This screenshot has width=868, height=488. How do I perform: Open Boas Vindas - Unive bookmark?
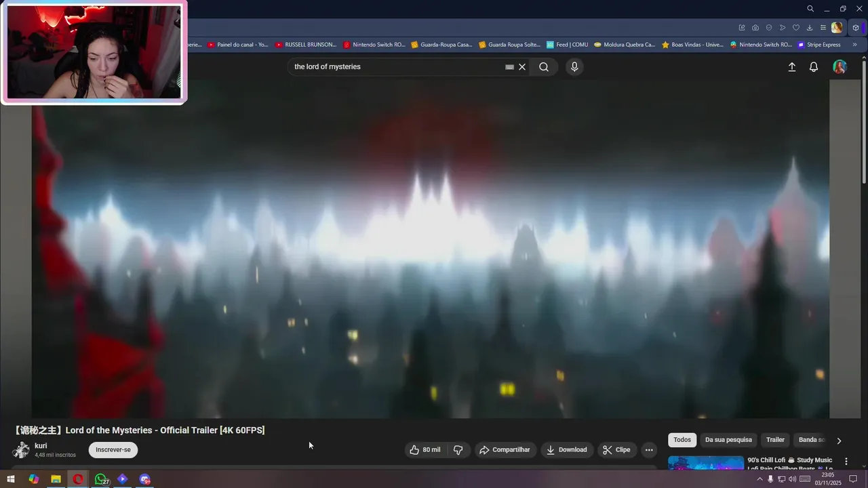click(692, 45)
